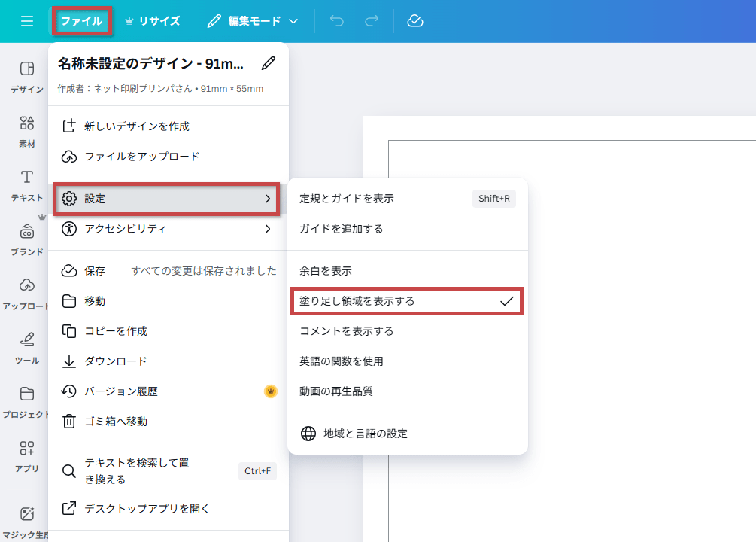Toggle 定規とガイドを表示 rulers option

click(x=406, y=199)
